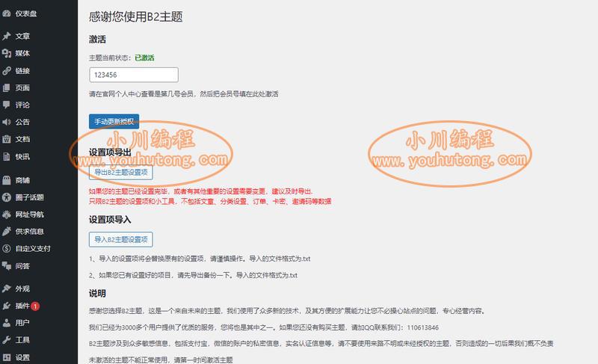This screenshot has height=364, width=598.
Task: Click the shop bag icon beside 商铺
Action: tap(6, 180)
